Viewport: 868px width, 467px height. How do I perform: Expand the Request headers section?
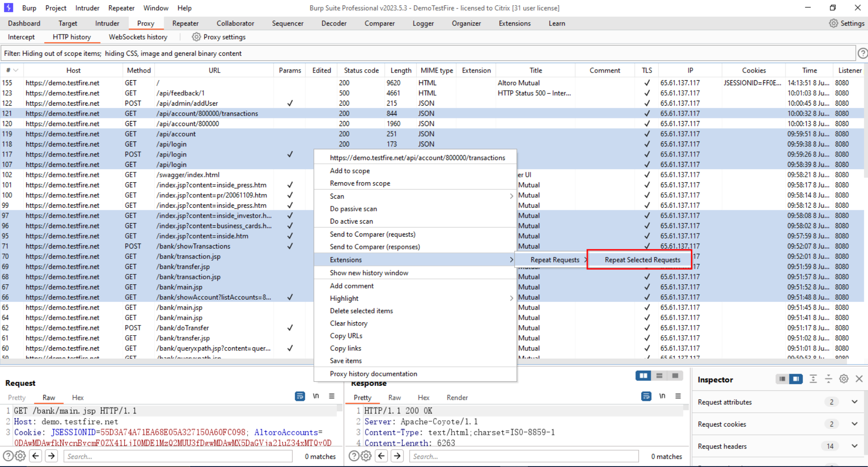click(854, 446)
